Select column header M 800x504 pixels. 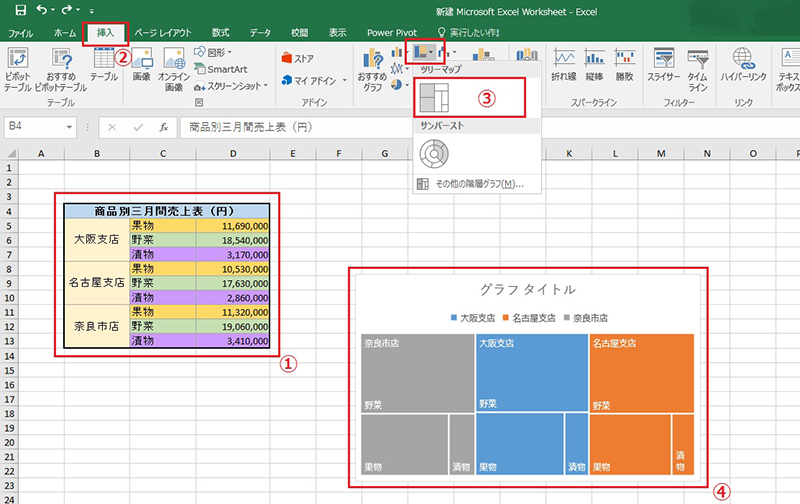coord(661,153)
